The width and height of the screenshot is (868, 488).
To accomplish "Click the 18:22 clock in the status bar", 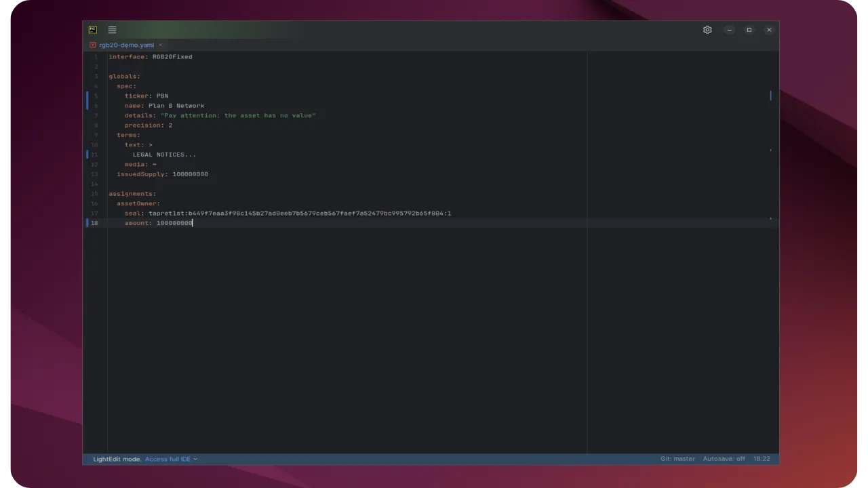I will [762, 459].
